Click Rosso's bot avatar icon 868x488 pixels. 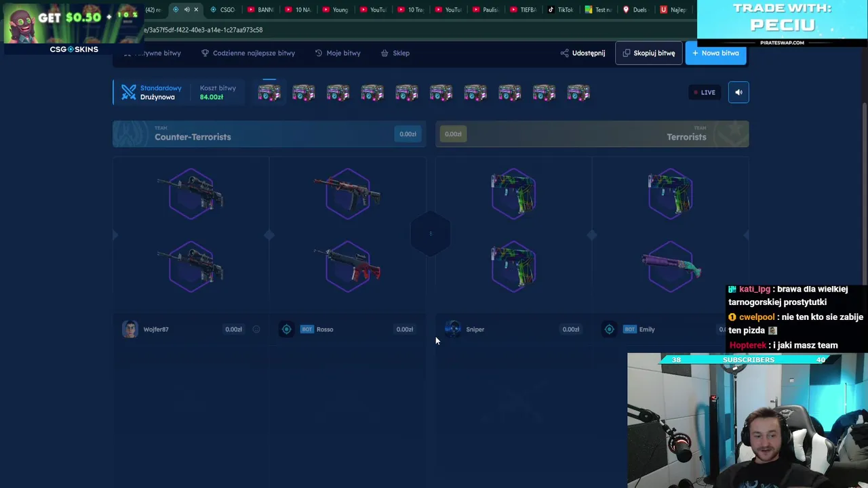[286, 329]
